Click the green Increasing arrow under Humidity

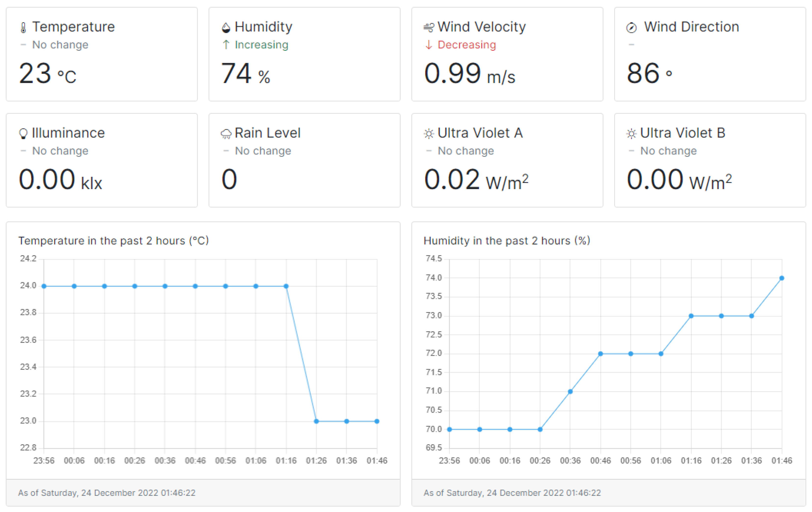pos(226,45)
